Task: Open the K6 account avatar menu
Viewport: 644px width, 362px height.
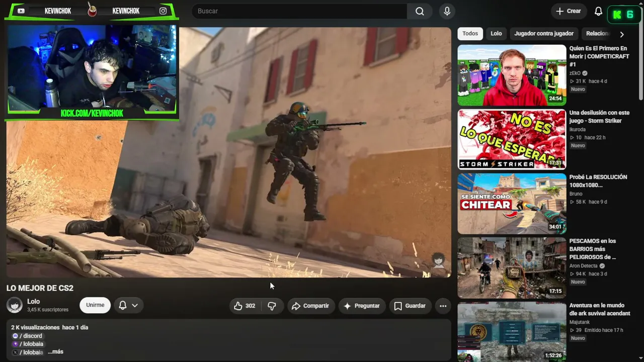Action: click(623, 15)
